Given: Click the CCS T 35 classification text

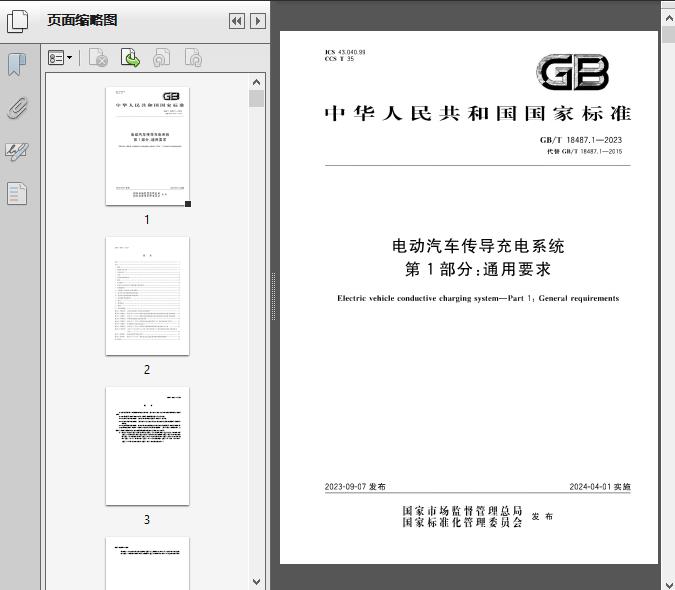Looking at the screenshot, I should click(x=339, y=59).
